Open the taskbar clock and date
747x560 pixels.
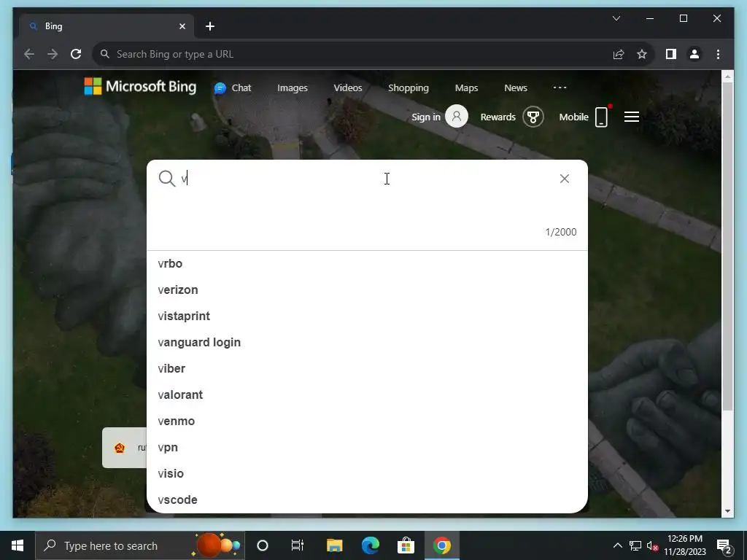click(684, 545)
